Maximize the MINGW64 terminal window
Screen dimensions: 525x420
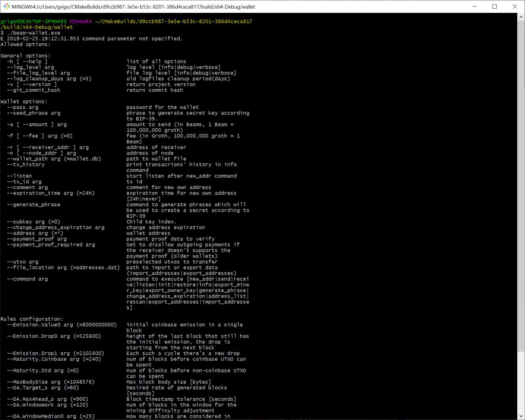click(x=494, y=7)
